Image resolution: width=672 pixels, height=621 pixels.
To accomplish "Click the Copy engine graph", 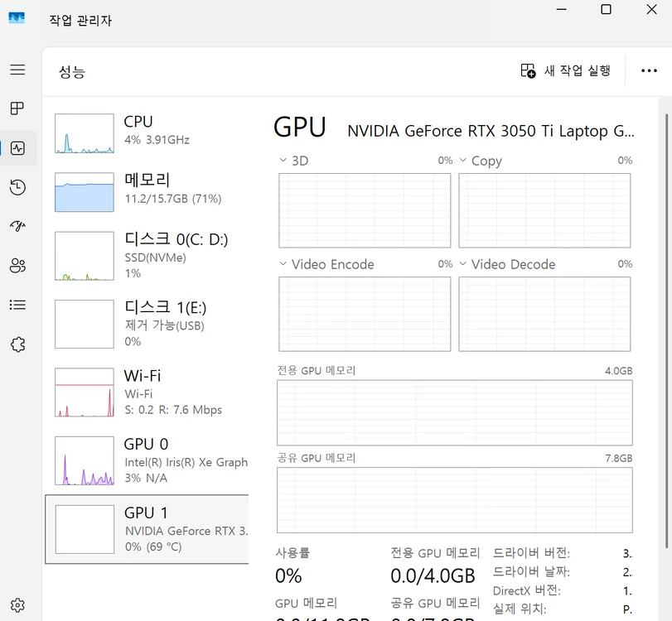I will (544, 210).
